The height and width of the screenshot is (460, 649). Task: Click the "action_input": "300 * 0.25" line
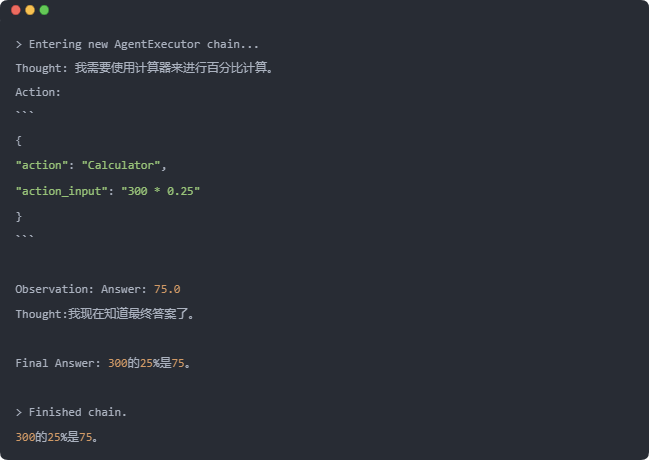point(108,191)
